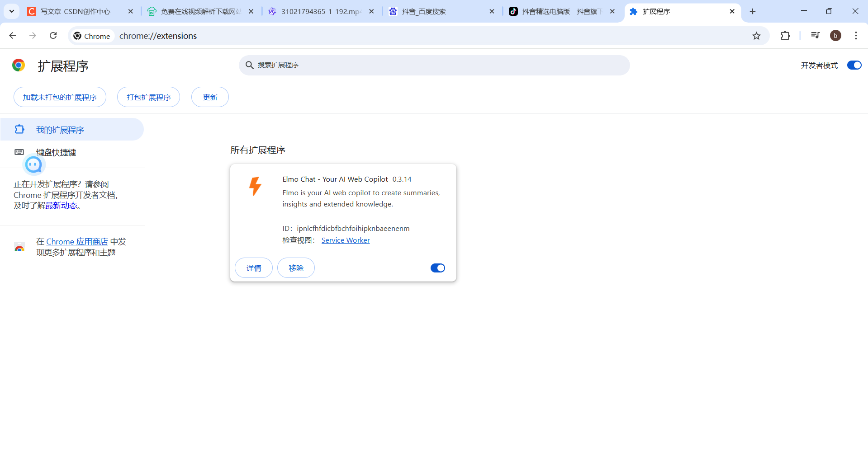Close the 抖音_百度搜索 tab
The width and height of the screenshot is (868, 460).
(492, 11)
